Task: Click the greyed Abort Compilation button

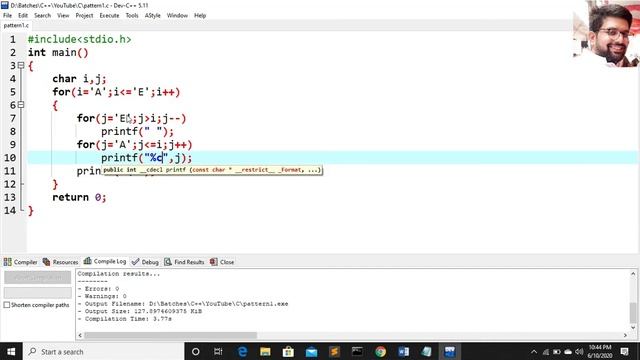Action: 38,278
